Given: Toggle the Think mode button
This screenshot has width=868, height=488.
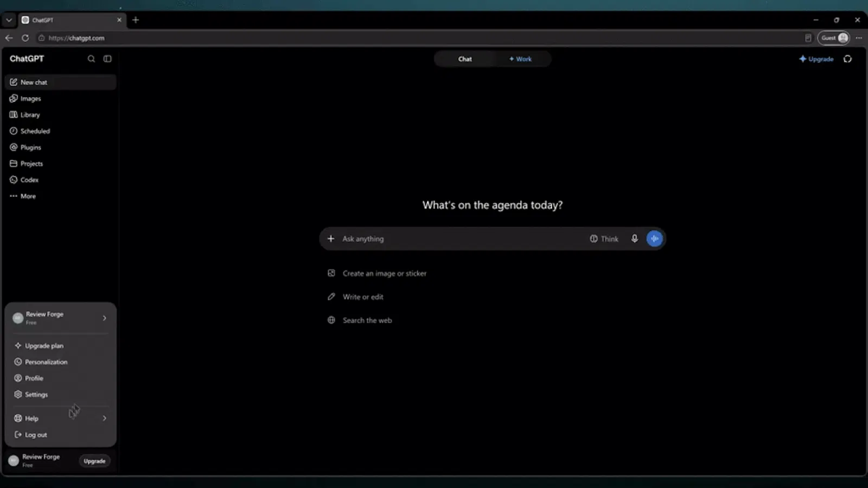Looking at the screenshot, I should [604, 239].
